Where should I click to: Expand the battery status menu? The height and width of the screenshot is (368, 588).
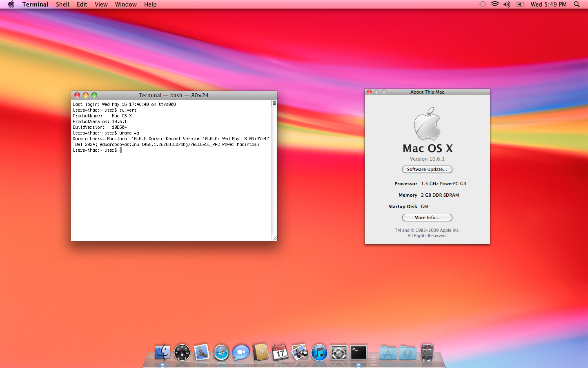pyautogui.click(x=520, y=4)
